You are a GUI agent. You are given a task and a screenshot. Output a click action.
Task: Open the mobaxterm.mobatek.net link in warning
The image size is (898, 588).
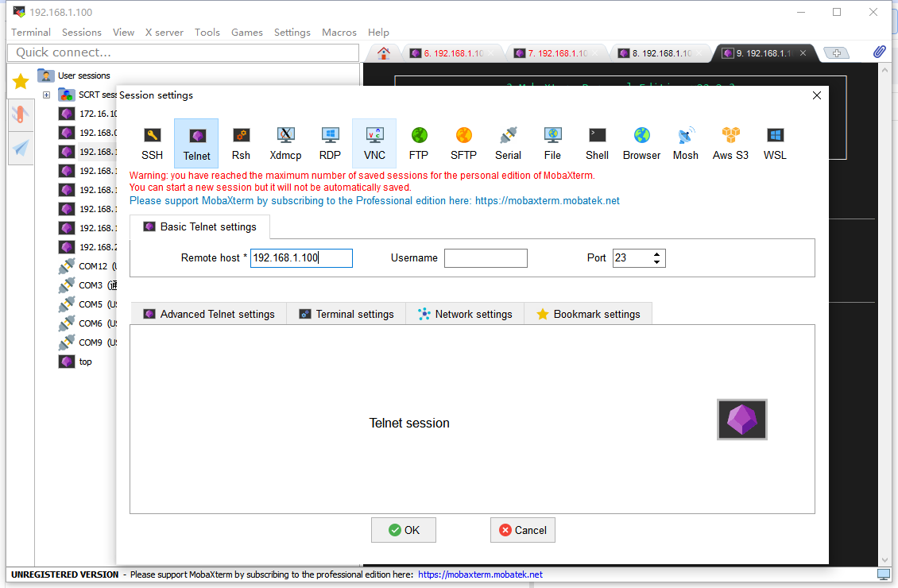(x=547, y=201)
